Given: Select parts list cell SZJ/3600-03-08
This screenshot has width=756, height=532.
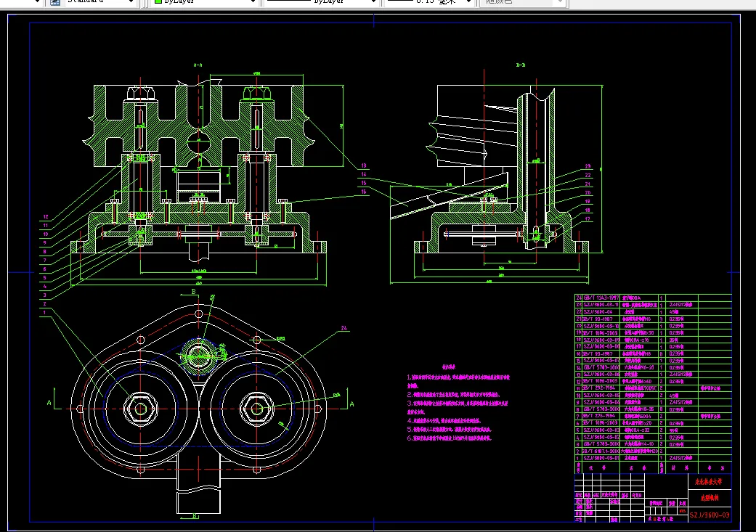Looking at the screenshot, I should tap(601, 346).
